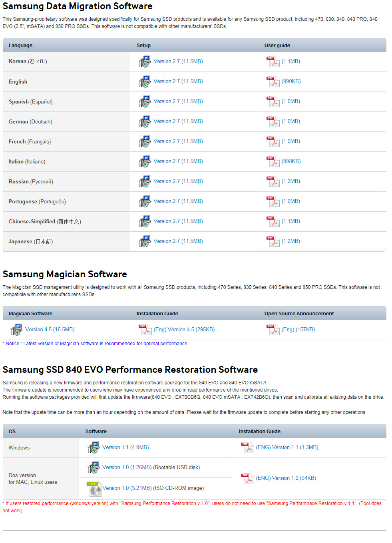Click the setup installer icon in Chinese-Simplified row
The width and height of the screenshot is (392, 543).
(145, 221)
